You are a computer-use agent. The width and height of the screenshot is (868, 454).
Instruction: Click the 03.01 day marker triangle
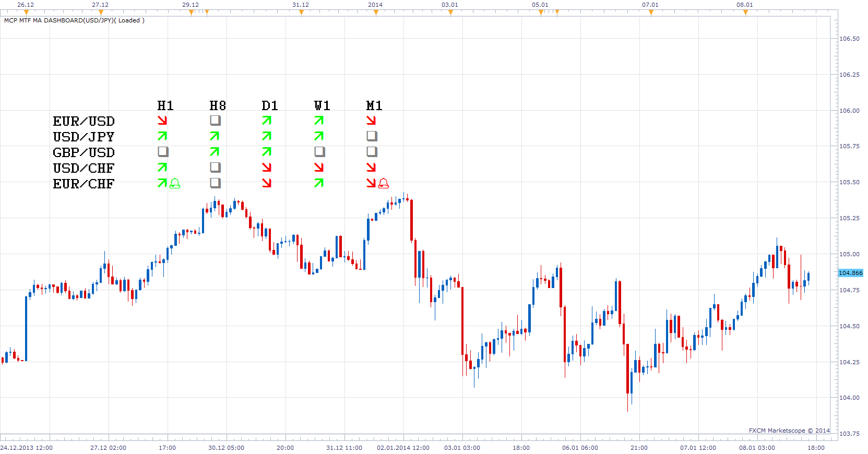point(450,13)
